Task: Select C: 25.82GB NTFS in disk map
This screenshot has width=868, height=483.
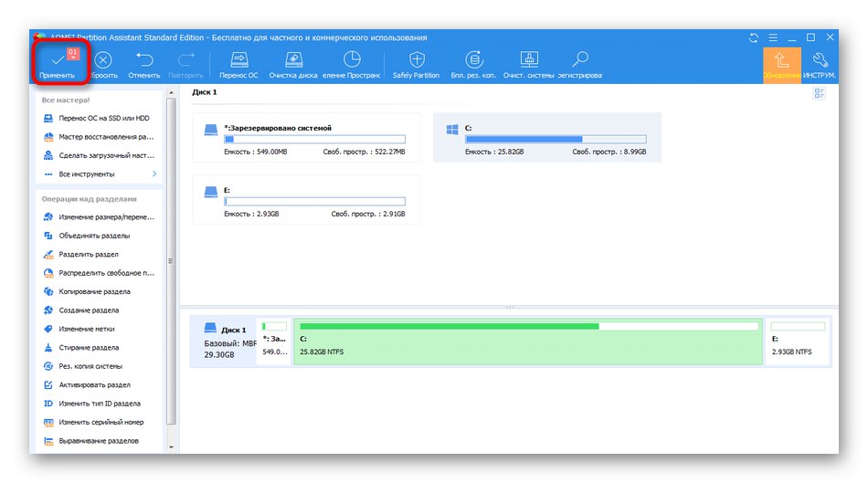Action: click(527, 341)
